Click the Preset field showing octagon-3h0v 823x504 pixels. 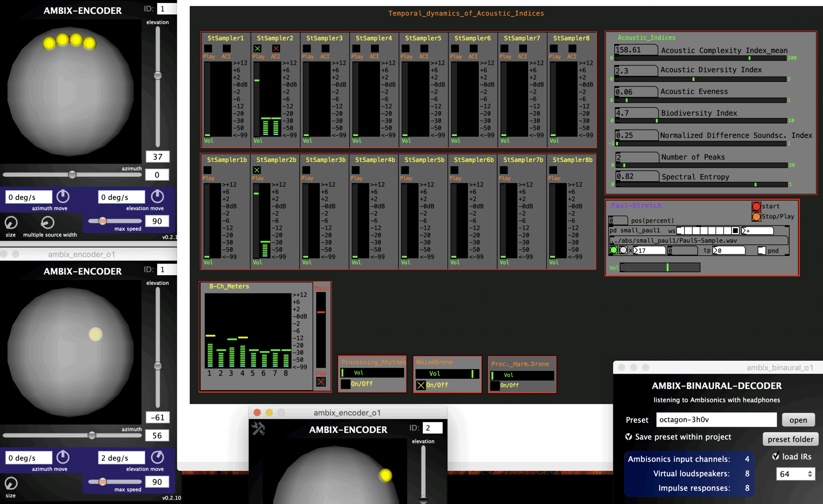pyautogui.click(x=716, y=419)
